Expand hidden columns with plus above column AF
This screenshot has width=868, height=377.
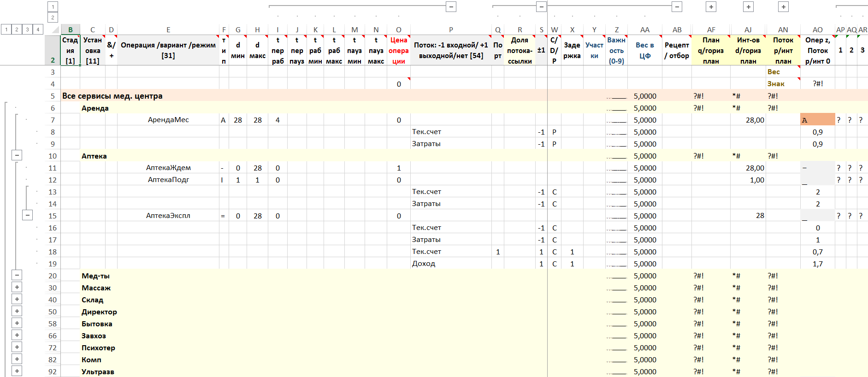click(711, 6)
